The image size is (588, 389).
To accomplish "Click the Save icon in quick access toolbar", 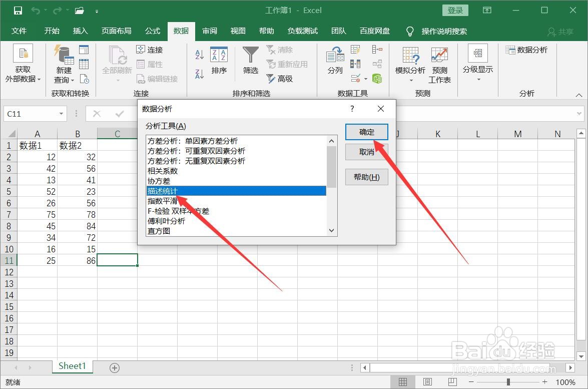I will pos(18,11).
